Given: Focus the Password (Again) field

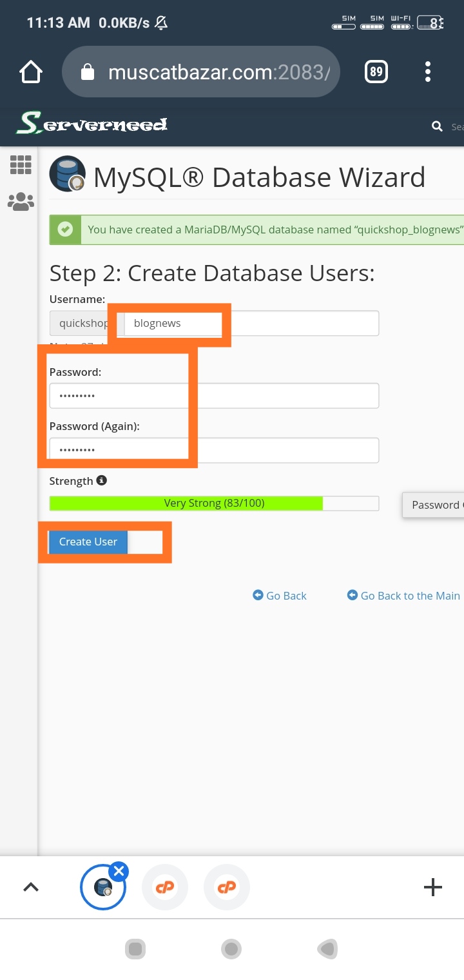Looking at the screenshot, I should (214, 450).
